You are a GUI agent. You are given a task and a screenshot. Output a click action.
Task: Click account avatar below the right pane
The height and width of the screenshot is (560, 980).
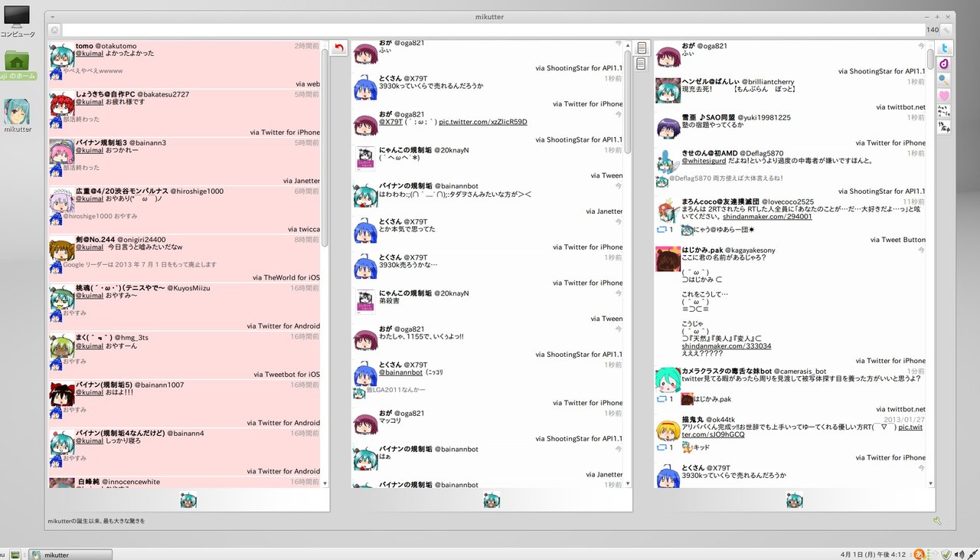[795, 500]
